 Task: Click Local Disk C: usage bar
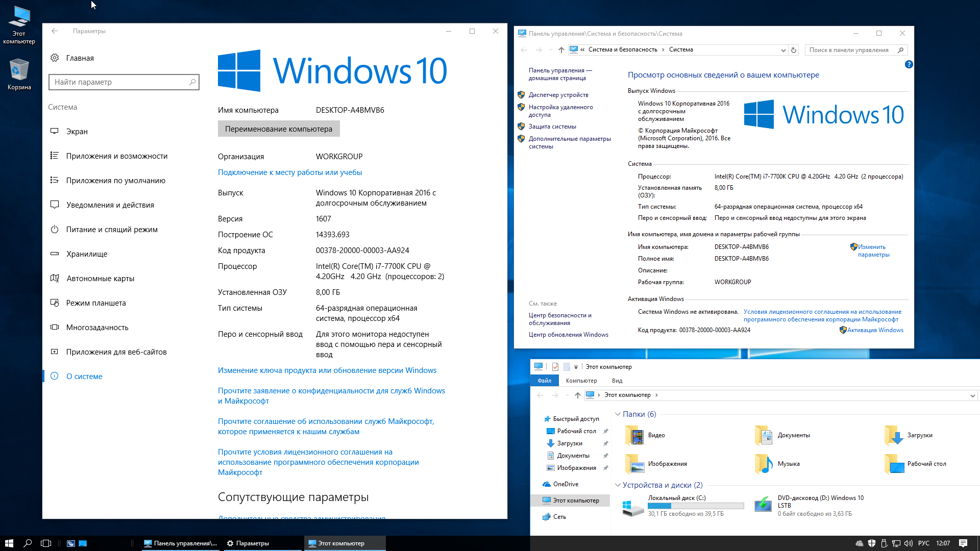696,506
